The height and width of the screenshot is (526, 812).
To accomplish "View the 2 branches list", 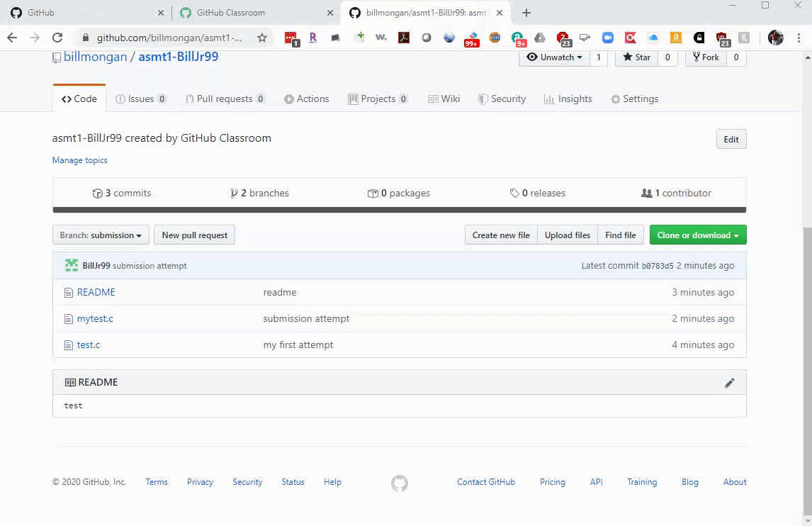I will (259, 194).
